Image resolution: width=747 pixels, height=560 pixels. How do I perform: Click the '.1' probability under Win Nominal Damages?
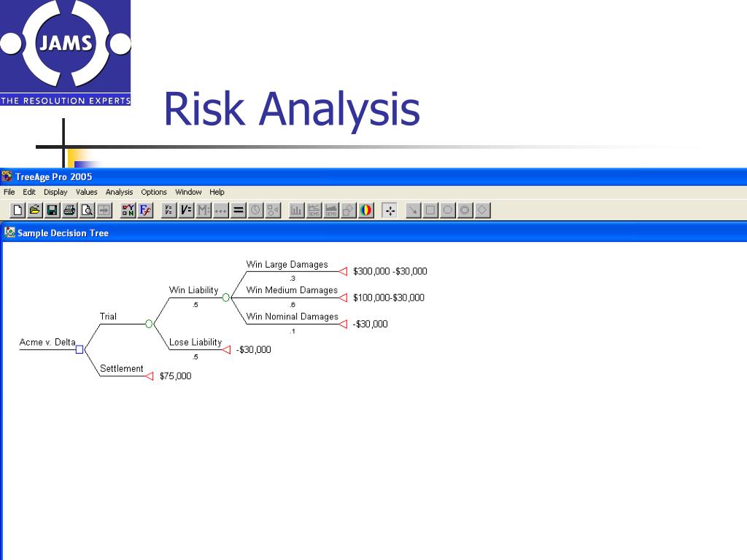tap(292, 332)
